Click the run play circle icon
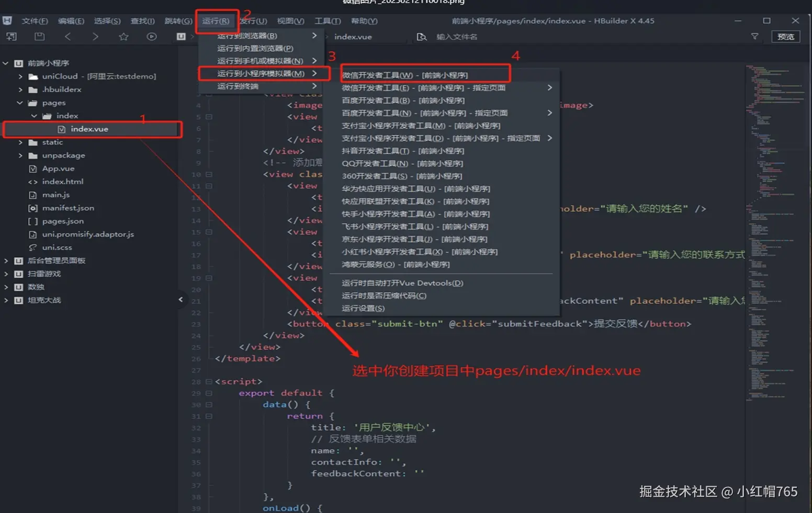812x513 pixels. coord(152,37)
